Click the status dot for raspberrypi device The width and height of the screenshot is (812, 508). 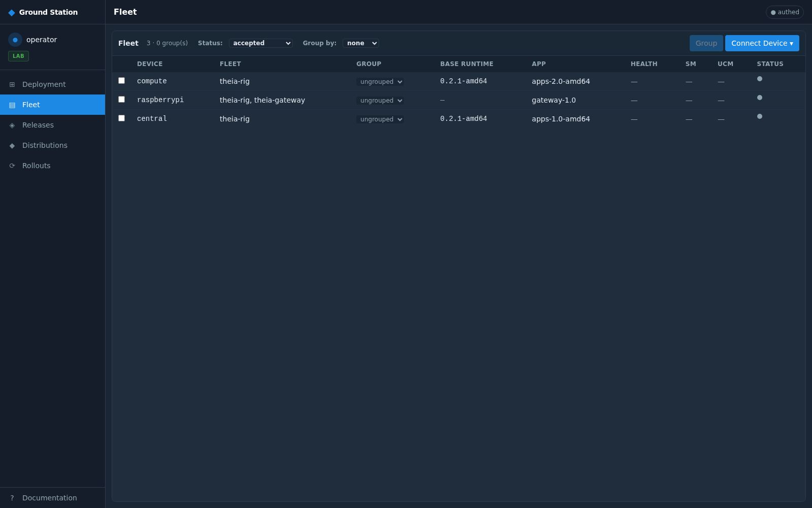pyautogui.click(x=760, y=98)
